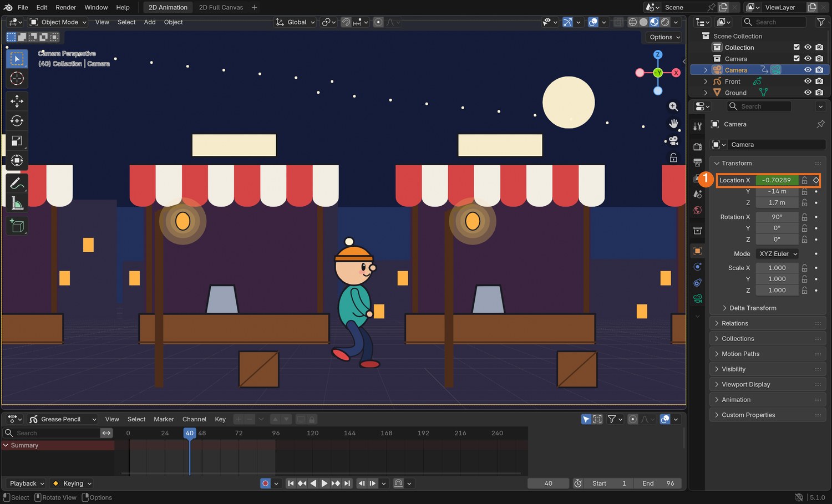Click the Grease Pencil mode button

click(x=63, y=419)
